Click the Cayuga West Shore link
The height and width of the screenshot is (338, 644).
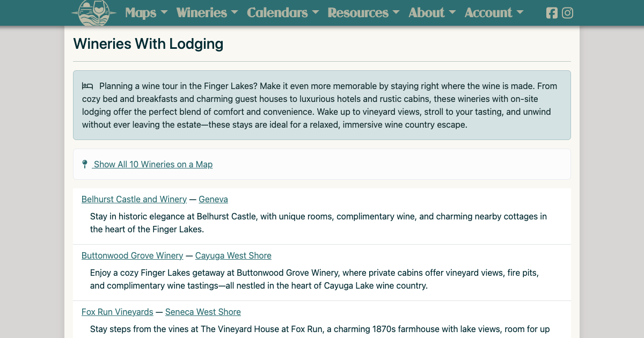click(233, 255)
